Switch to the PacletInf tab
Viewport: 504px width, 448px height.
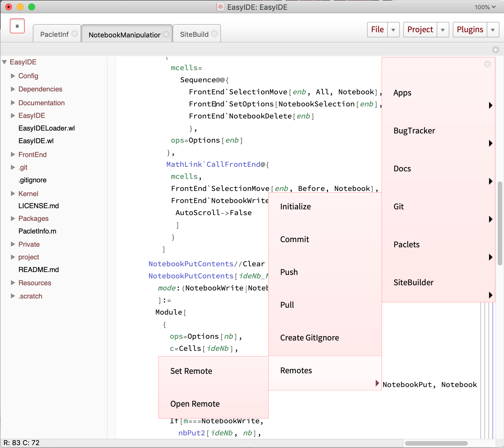click(x=54, y=34)
